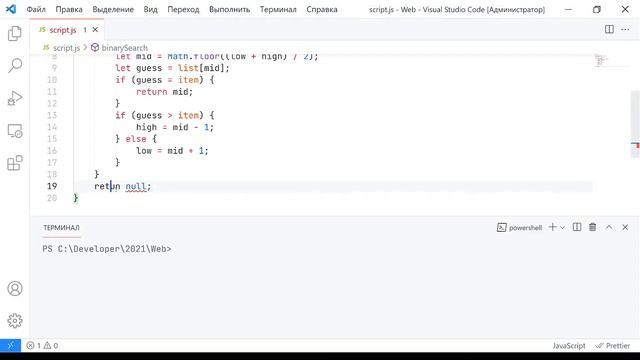This screenshot has height=360, width=640.
Task: Split the editor to the right
Action: [609, 29]
